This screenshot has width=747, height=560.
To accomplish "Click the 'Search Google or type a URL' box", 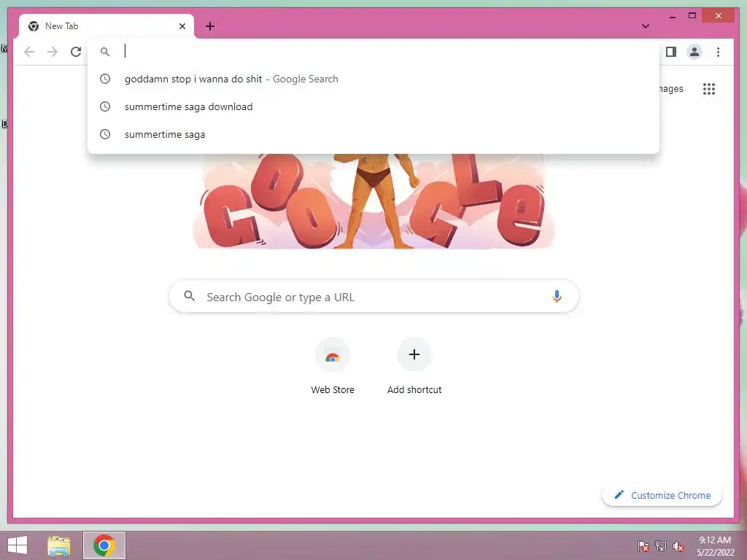I will (x=373, y=297).
